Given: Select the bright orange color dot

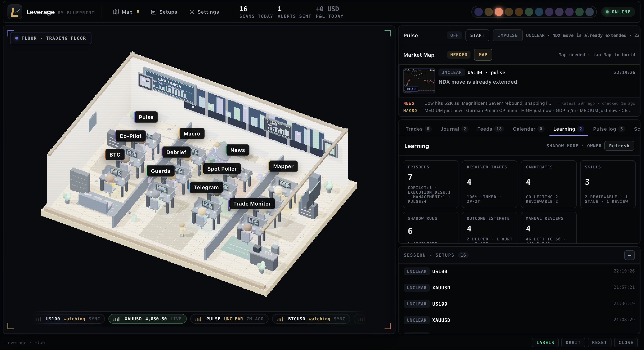Looking at the screenshot, I should pyautogui.click(x=499, y=12).
